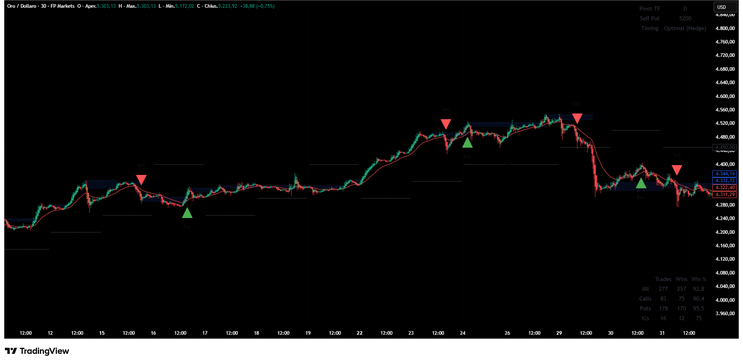The height and width of the screenshot is (362, 743).
Task: Click the blue 4.332,72 price label
Action: point(725,181)
